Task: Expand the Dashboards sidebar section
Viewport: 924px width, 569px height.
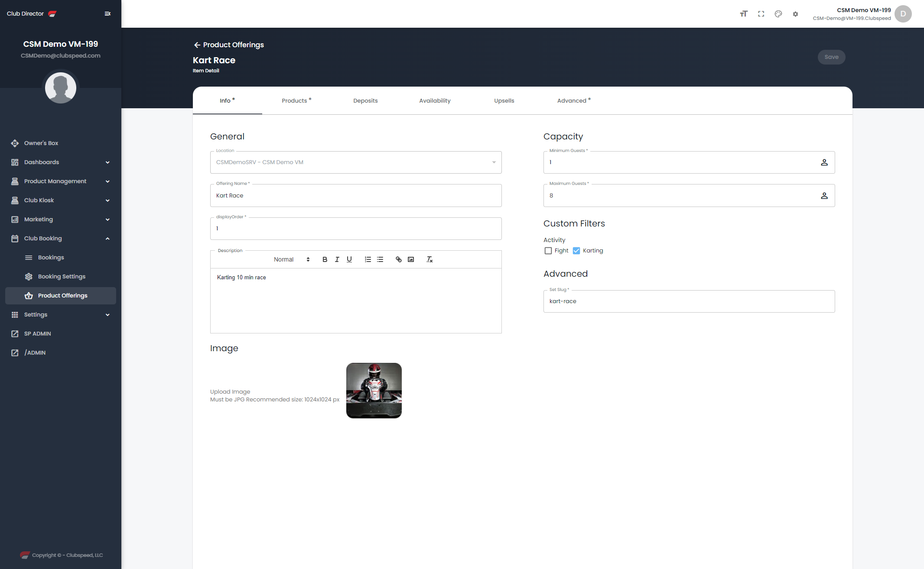Action: (61, 162)
